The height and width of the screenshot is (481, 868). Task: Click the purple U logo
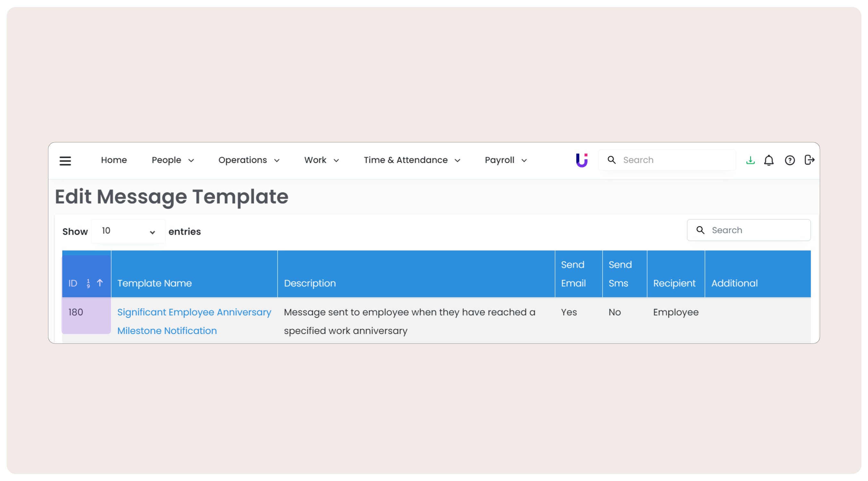[581, 160]
